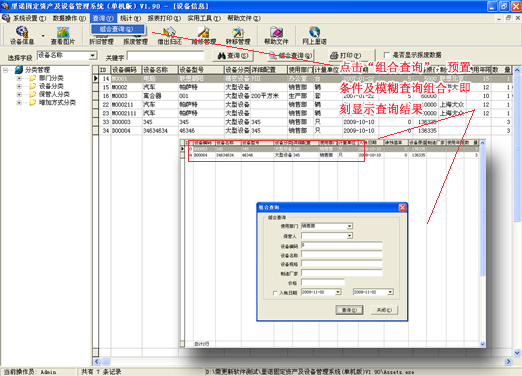Expand the 设备分类 tree node
This screenshot has width=522, height=376.
click(19, 86)
